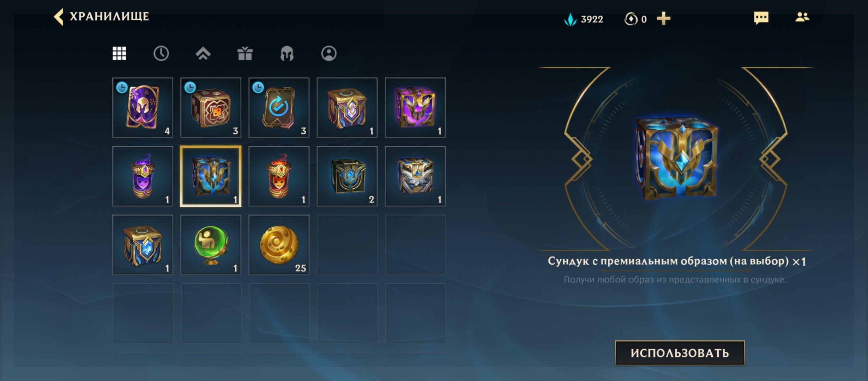Open the boosts double-chevron filter tab
Viewport: 868px width, 381px height.
203,54
